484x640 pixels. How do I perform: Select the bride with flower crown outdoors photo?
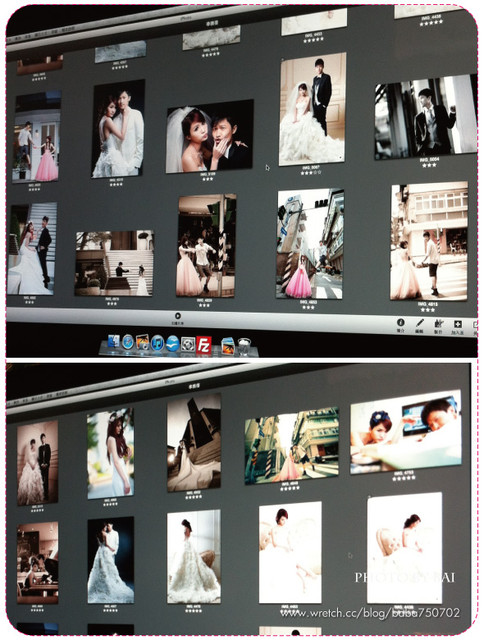pos(110,453)
